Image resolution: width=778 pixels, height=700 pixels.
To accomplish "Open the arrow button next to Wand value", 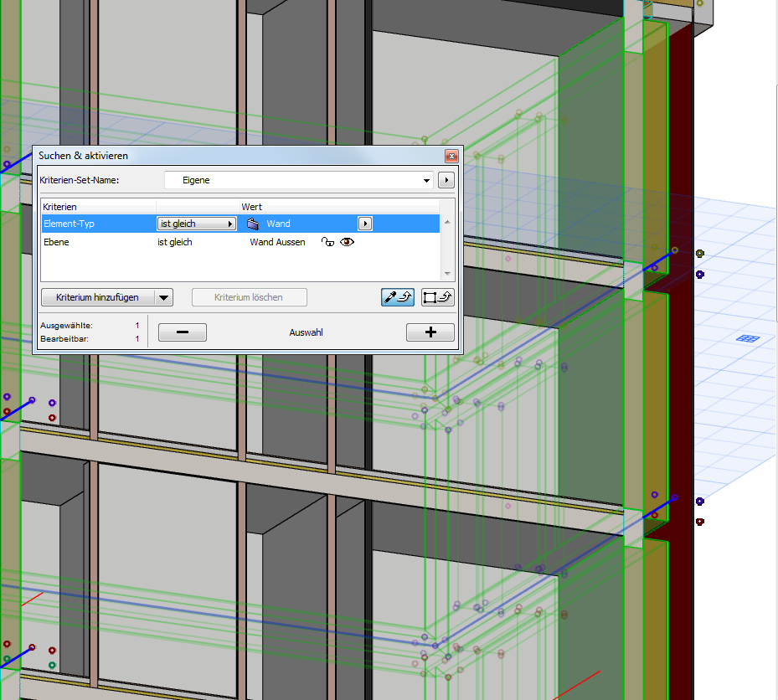I will tap(365, 224).
